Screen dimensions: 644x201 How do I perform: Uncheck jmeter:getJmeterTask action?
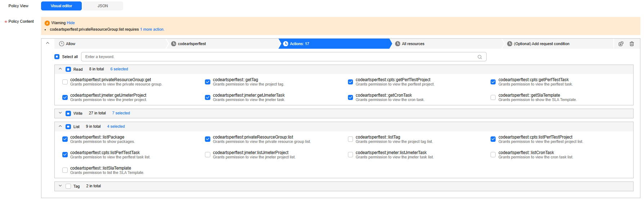point(207,97)
